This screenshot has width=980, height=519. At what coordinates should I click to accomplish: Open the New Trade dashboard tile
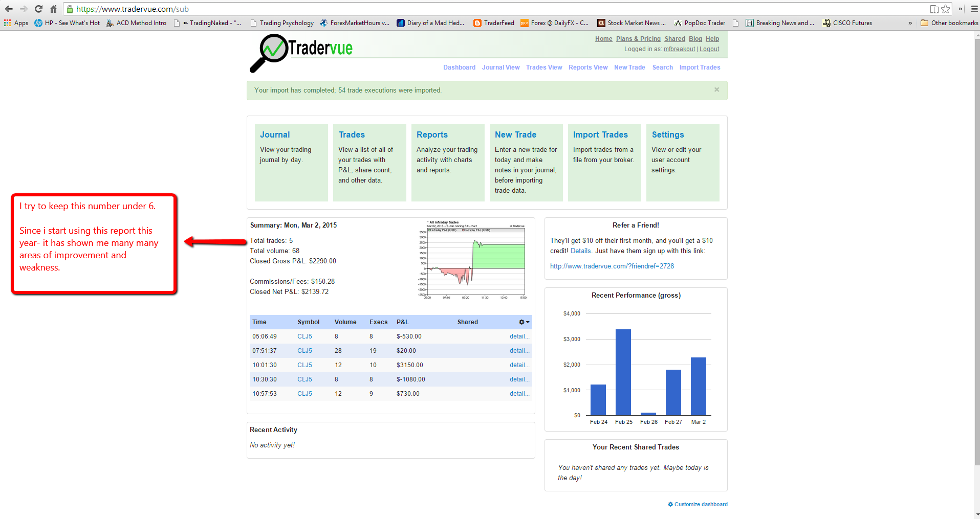coord(526,163)
